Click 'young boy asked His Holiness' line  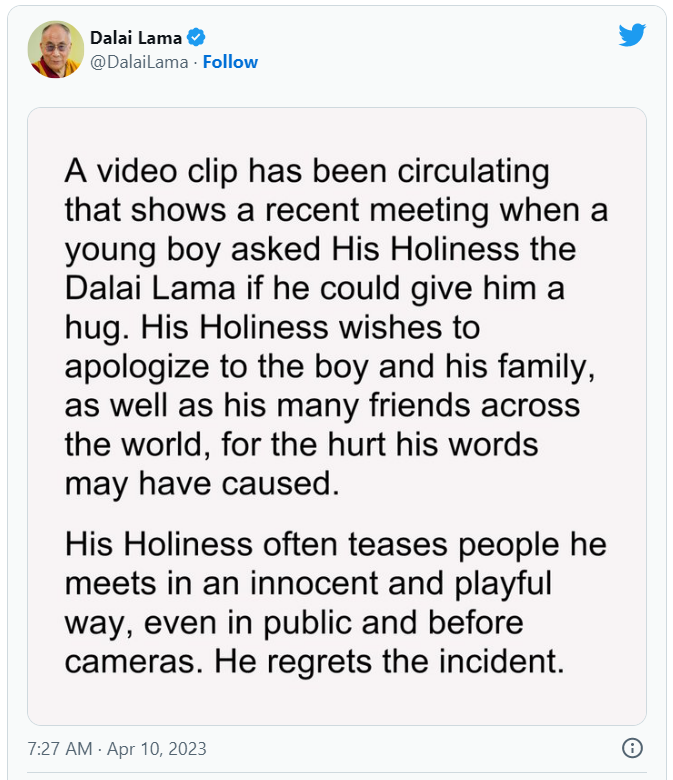tap(321, 249)
